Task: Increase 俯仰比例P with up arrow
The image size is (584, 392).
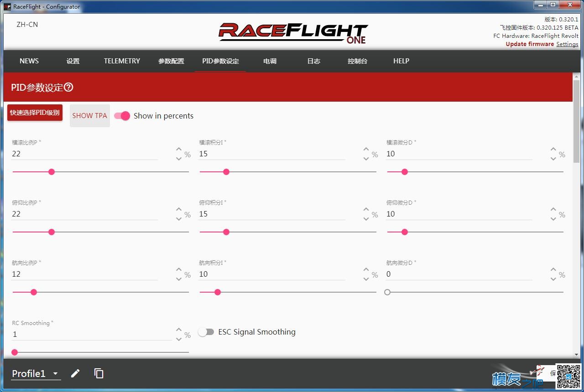Action: coord(179,209)
